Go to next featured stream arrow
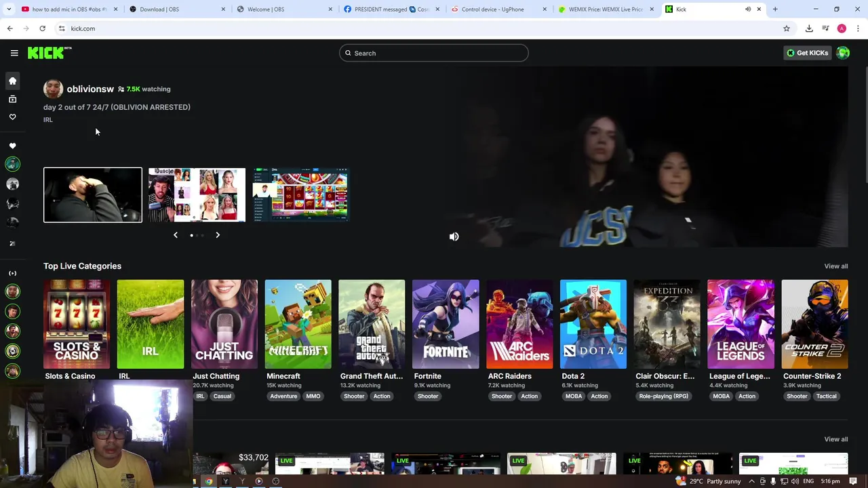Image resolution: width=868 pixels, height=488 pixels. pos(218,235)
